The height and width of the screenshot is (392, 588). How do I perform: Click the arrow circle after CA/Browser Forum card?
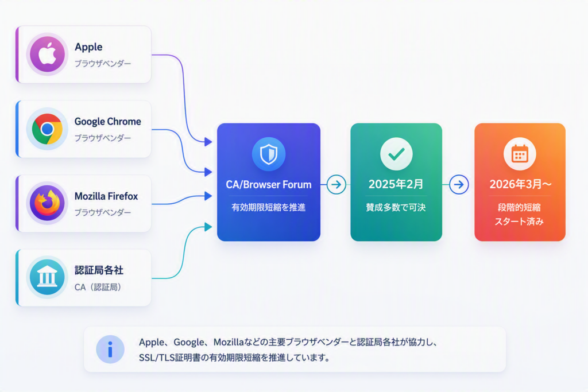pyautogui.click(x=336, y=184)
